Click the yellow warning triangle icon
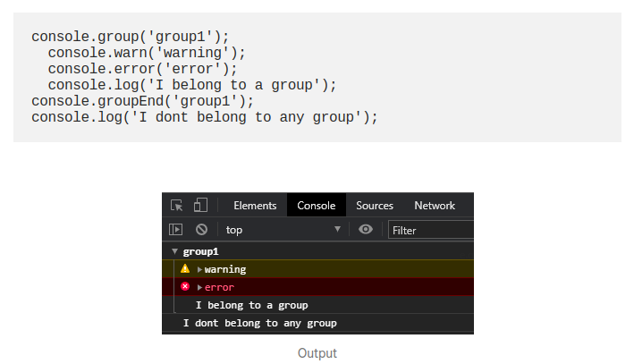 [185, 269]
